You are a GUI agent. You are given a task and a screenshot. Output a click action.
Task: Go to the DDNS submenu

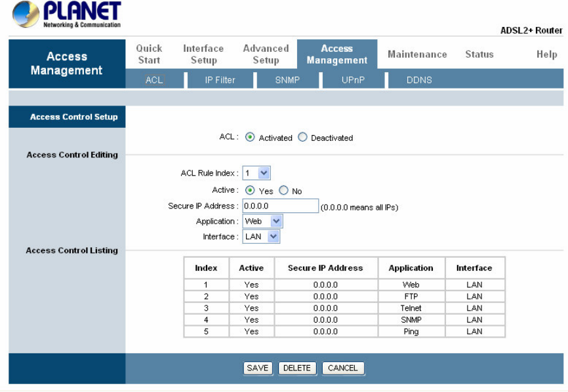tap(419, 80)
